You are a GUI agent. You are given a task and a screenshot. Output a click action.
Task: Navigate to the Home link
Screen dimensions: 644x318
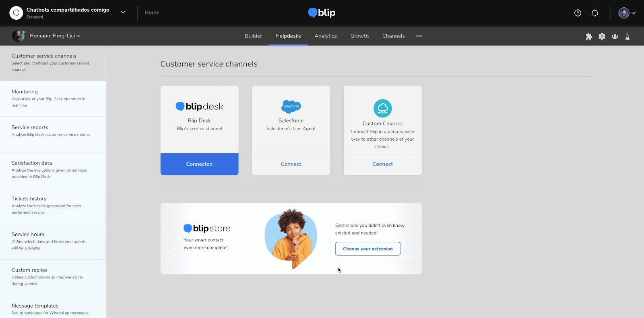click(152, 12)
